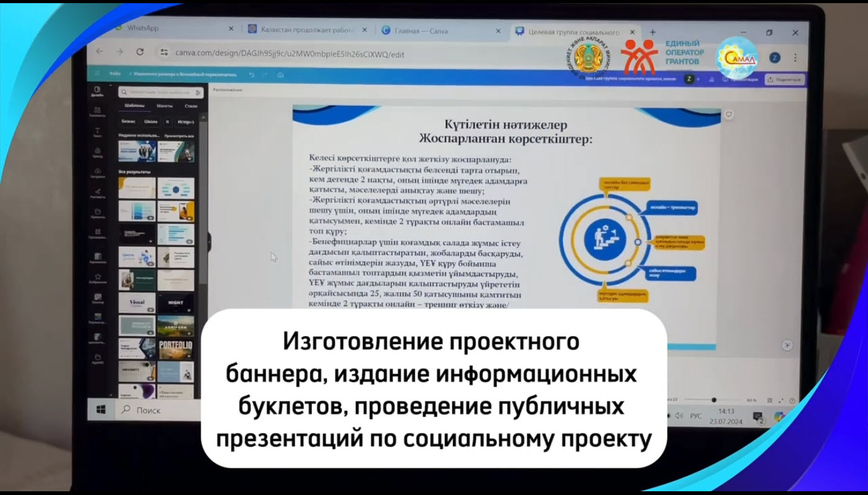Click the Windows taskbar Поиск search box
The width and height of the screenshot is (868, 495).
click(148, 410)
